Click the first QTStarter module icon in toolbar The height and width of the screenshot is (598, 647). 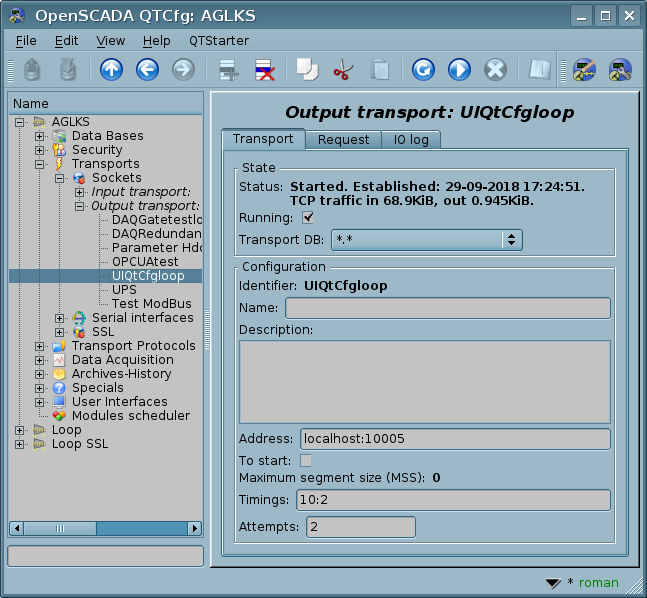coord(584,69)
